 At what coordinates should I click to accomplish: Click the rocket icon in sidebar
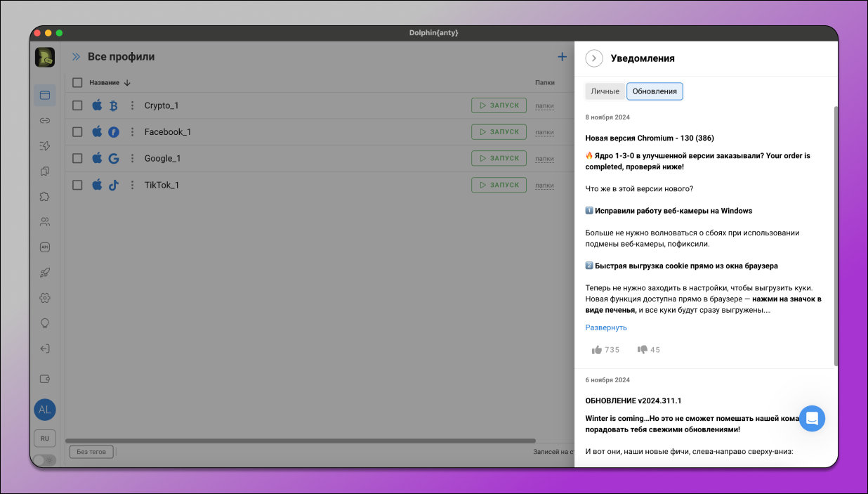tap(45, 273)
